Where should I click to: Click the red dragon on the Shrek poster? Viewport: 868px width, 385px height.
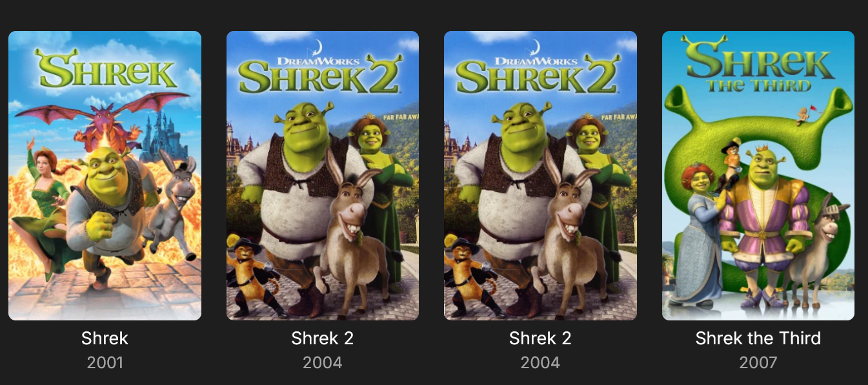point(103,121)
